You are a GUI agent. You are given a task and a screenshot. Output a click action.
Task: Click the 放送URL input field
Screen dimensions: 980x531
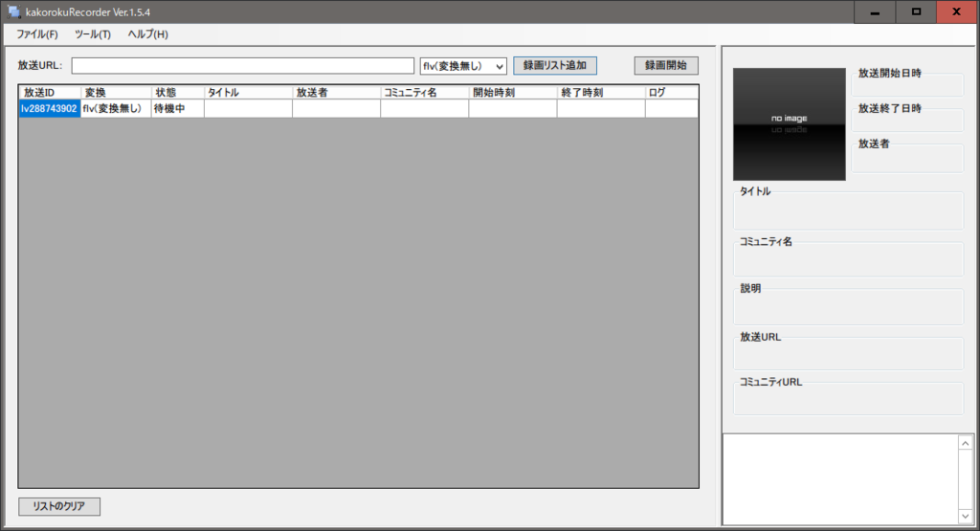pos(242,66)
